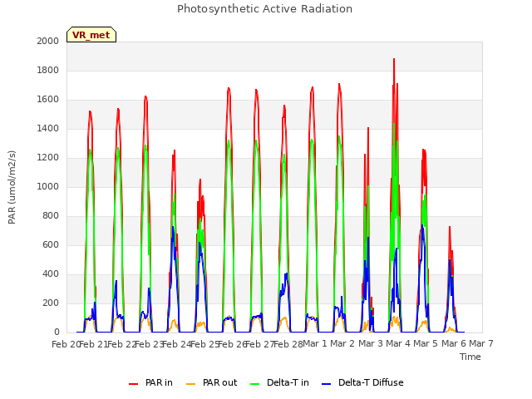The width and height of the screenshot is (532, 399).
Task: Toggle the PAR out legend entry
Action: click(x=212, y=382)
